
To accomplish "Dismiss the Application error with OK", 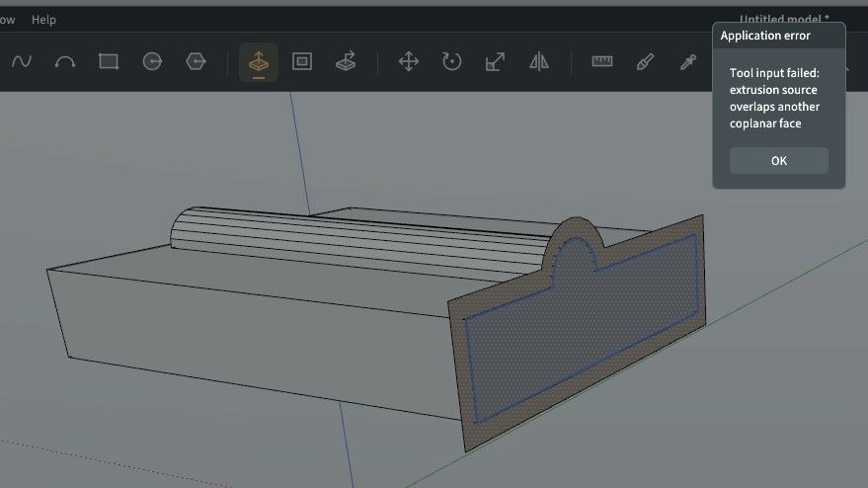I will point(779,161).
